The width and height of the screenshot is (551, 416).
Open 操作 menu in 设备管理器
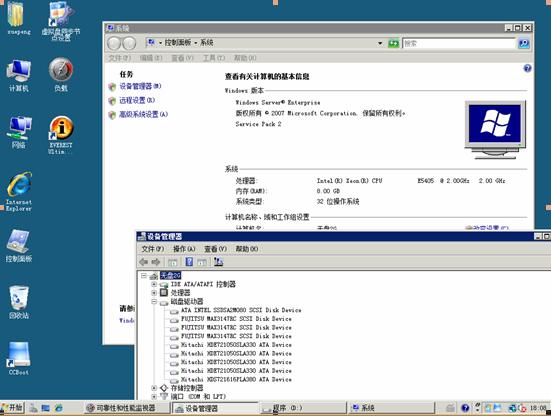(184, 249)
